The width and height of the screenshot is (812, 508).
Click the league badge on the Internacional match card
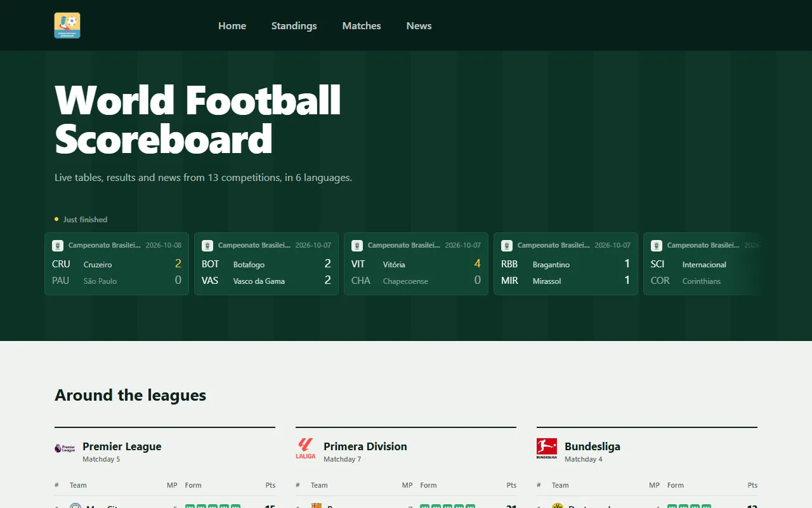click(x=657, y=245)
